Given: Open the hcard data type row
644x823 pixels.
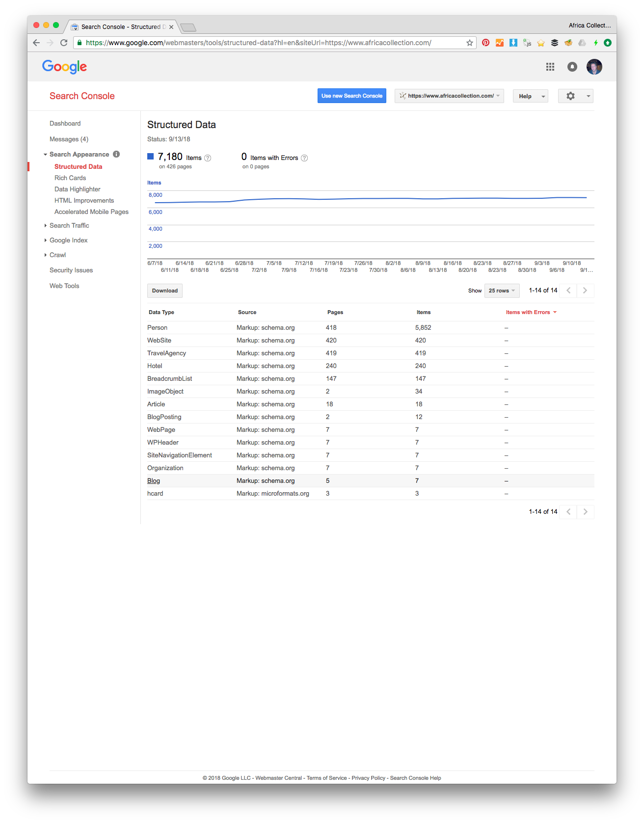Looking at the screenshot, I should click(371, 494).
